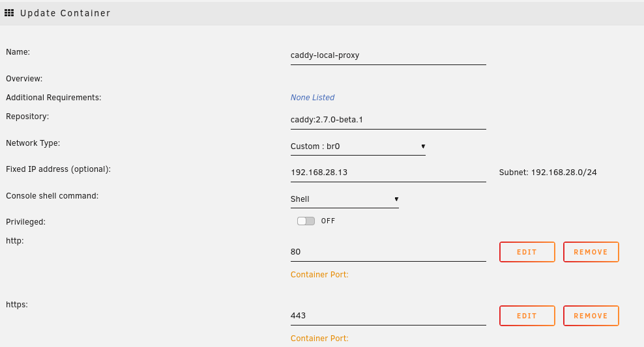This screenshot has height=347, width=644.
Task: Click the Overview: label
Action: (x=24, y=79)
